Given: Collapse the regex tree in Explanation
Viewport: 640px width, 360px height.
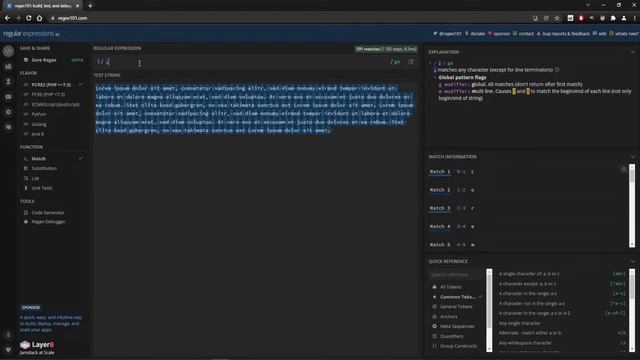Looking at the screenshot, I should point(430,63).
